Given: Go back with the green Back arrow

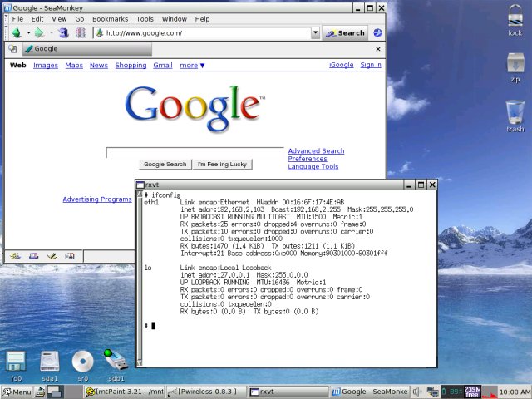Looking at the screenshot, I should click(x=17, y=33).
